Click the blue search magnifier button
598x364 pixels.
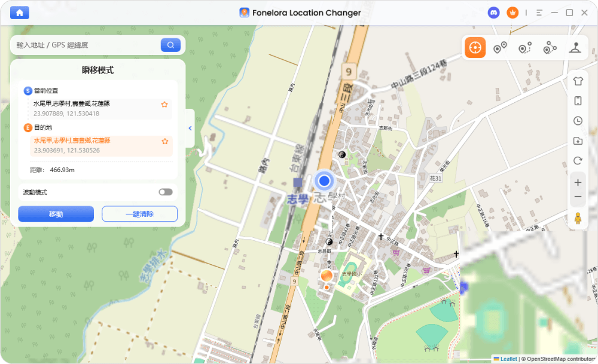coord(170,45)
